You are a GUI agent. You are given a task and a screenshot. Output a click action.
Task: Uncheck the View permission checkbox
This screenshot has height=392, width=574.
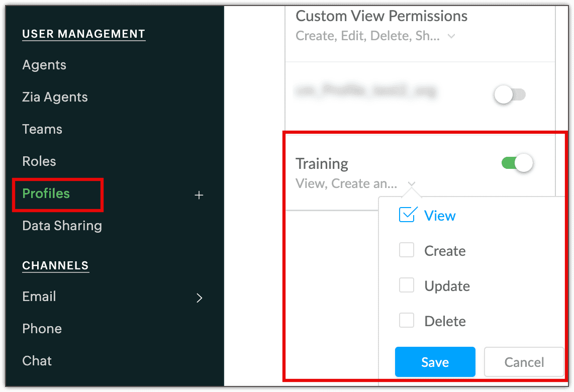tap(407, 215)
